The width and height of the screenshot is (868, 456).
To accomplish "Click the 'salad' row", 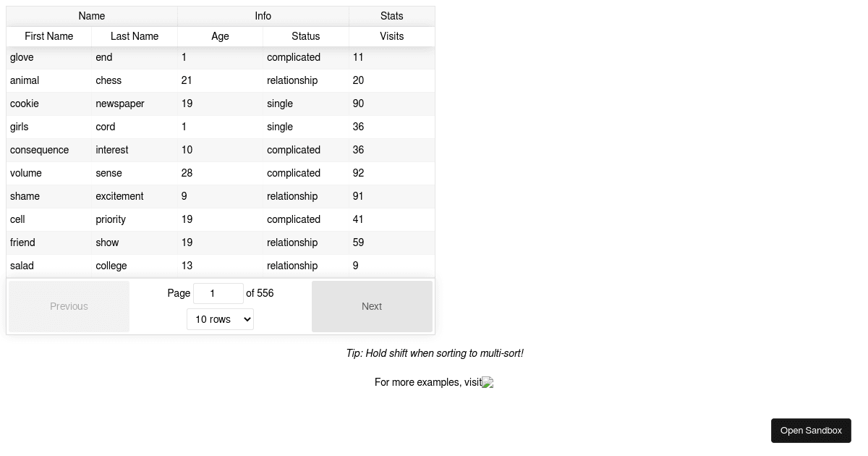I will click(x=22, y=266).
